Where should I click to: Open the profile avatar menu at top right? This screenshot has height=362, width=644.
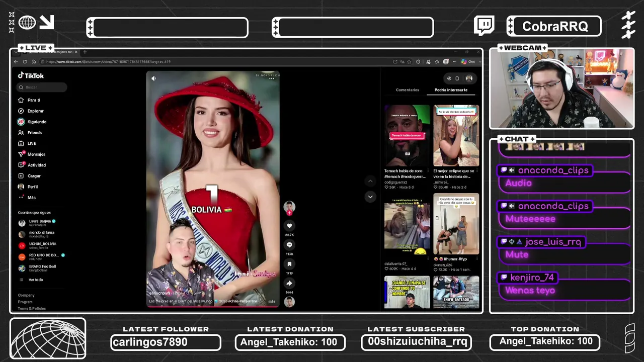(469, 78)
